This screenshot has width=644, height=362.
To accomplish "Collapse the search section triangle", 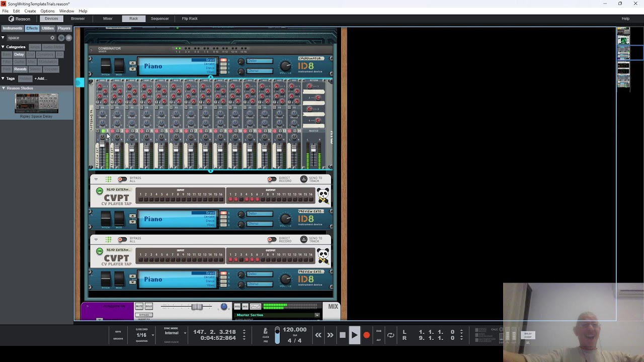I will (x=3, y=38).
